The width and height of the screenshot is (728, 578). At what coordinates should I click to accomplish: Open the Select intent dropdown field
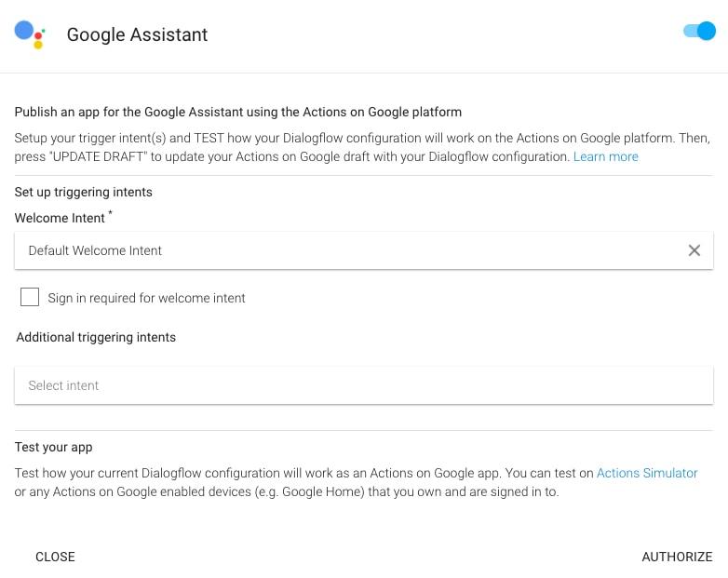click(x=364, y=385)
